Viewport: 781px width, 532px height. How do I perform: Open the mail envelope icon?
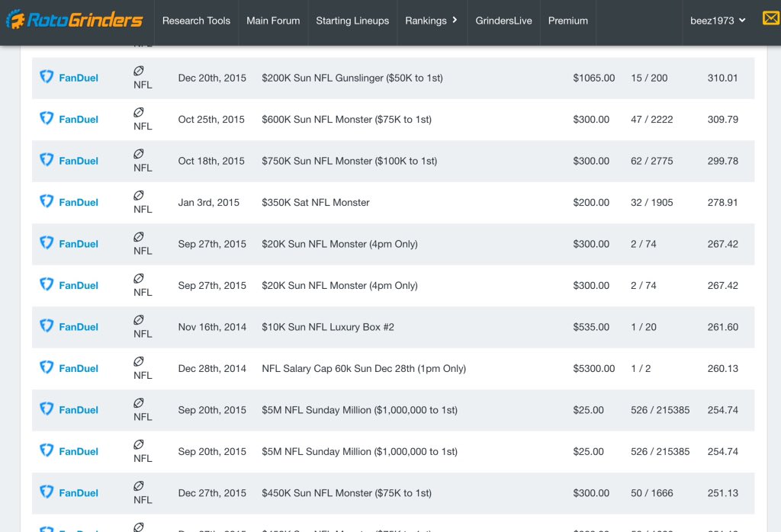pos(771,18)
